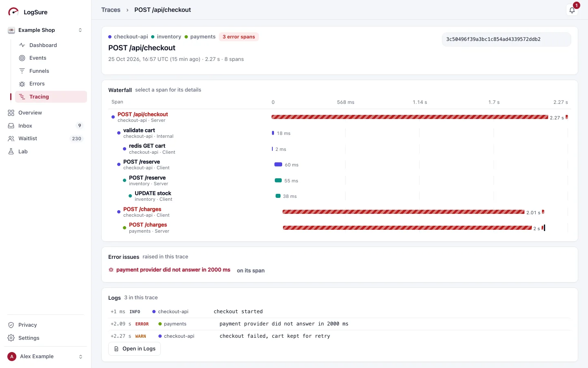Click the Waitlist people icon
Image resolution: width=588 pixels, height=368 pixels.
pyautogui.click(x=11, y=139)
